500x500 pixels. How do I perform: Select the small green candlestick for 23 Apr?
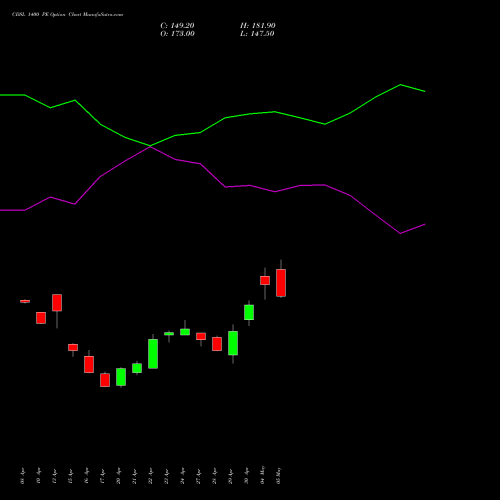pos(169,334)
